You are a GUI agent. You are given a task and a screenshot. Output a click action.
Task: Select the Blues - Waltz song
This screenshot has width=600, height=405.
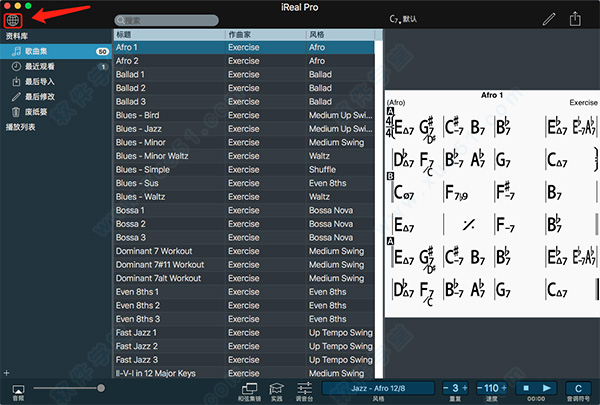[244, 197]
